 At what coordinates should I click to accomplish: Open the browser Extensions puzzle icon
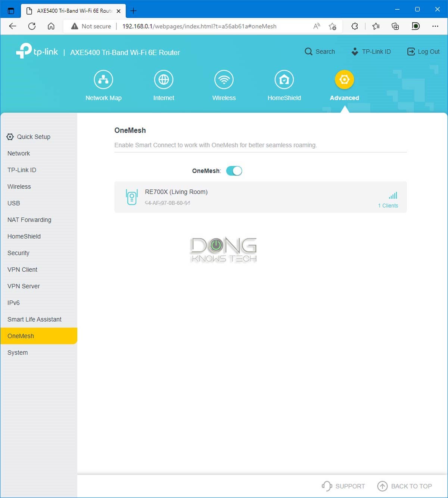pyautogui.click(x=355, y=26)
